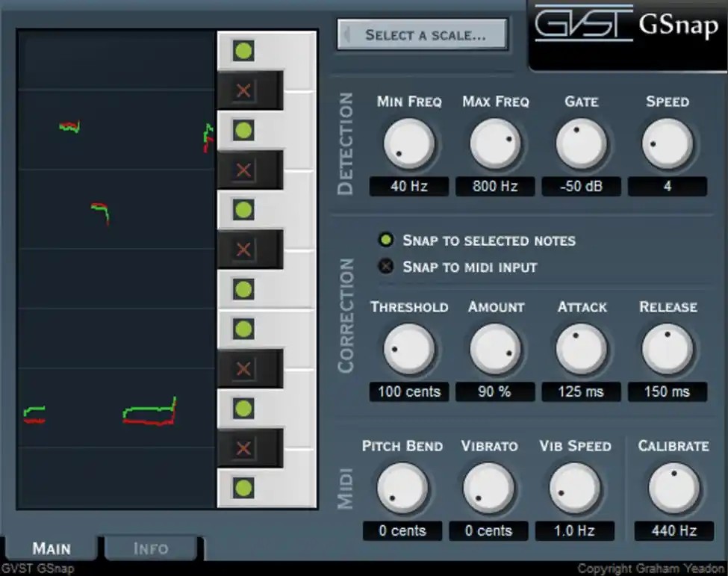Click the Release knob
This screenshot has height=576, width=728.
click(x=668, y=350)
